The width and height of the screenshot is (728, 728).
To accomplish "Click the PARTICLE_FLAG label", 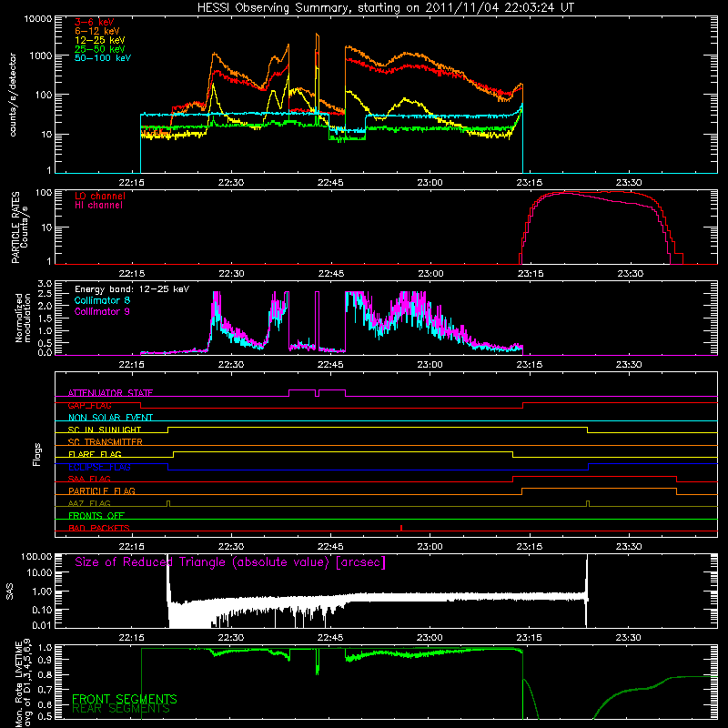I will (x=102, y=491).
